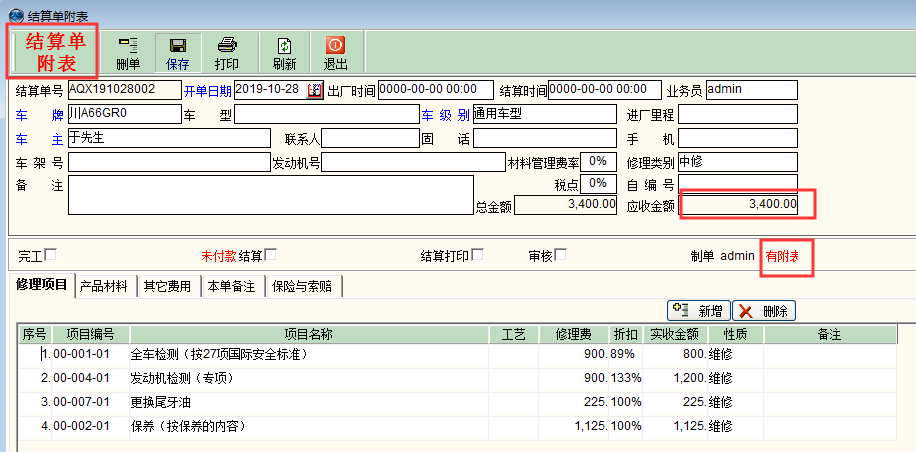Screen dimensions: 916x452
Task: Delete the selected item with 删除
Action: click(765, 311)
